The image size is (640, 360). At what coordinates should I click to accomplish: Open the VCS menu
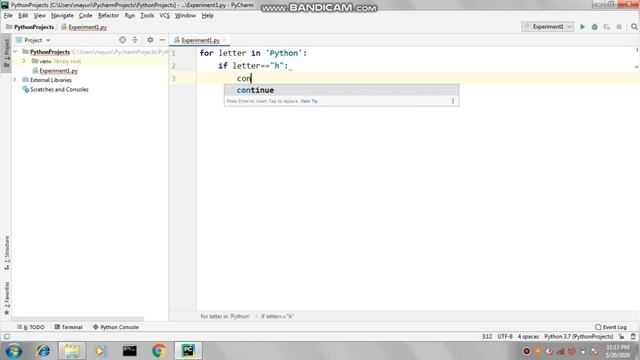tap(164, 16)
